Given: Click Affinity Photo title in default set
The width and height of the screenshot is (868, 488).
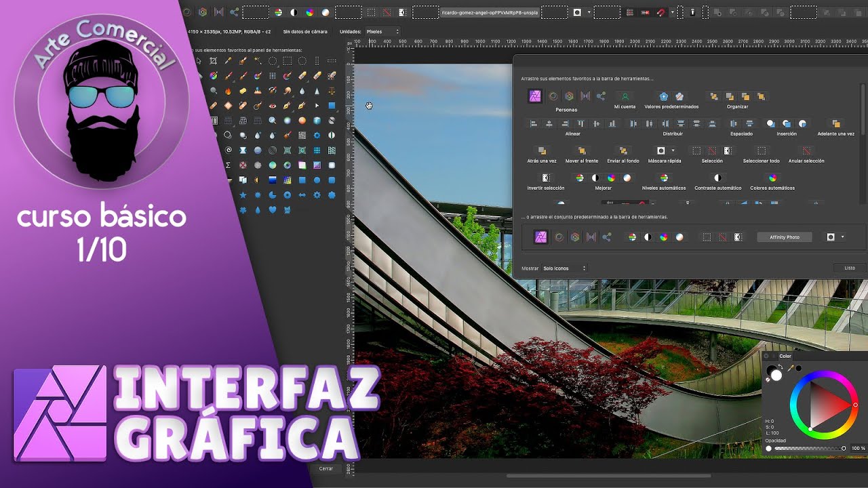Looking at the screenshot, I should click(x=785, y=237).
